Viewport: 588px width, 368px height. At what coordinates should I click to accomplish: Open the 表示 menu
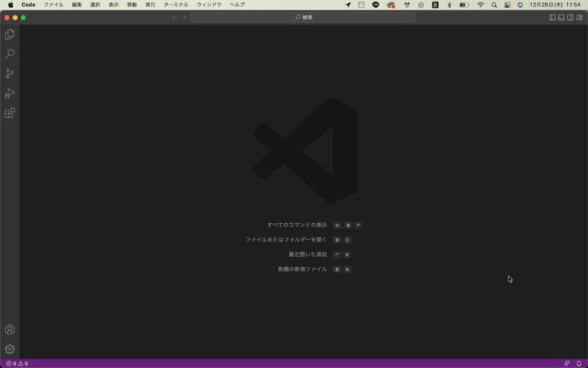pos(113,5)
